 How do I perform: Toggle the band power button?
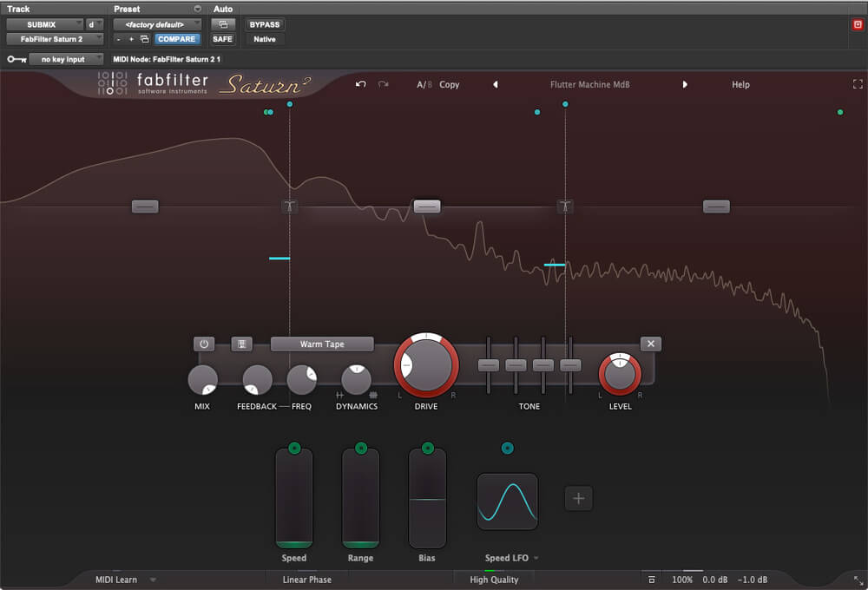[204, 344]
